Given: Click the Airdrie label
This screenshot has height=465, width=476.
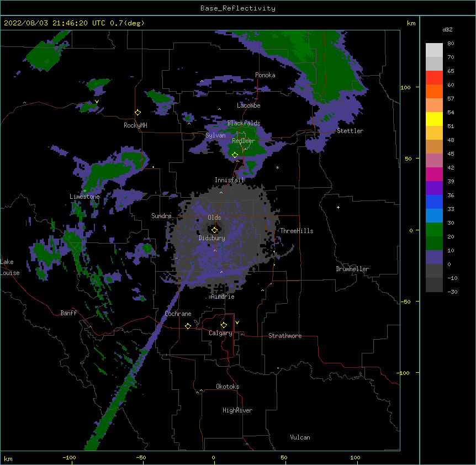Looking at the screenshot, I should (223, 297).
